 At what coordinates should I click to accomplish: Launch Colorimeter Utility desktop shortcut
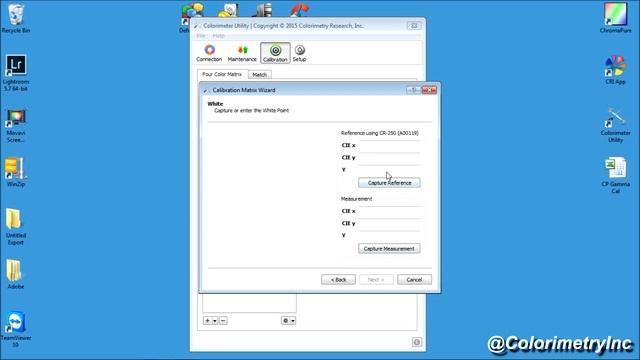pyautogui.click(x=616, y=125)
